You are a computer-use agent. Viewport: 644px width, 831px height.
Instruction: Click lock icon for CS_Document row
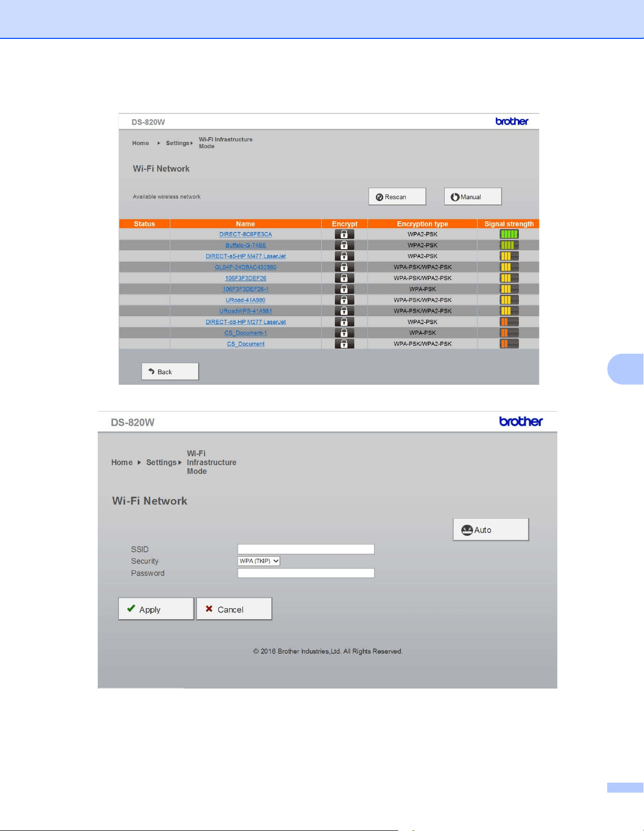pyautogui.click(x=344, y=344)
